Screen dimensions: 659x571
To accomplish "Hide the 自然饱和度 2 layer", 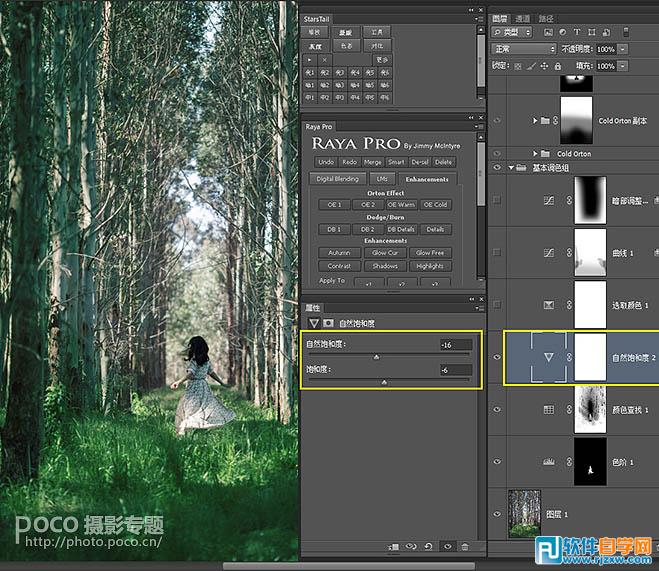I will (497, 357).
